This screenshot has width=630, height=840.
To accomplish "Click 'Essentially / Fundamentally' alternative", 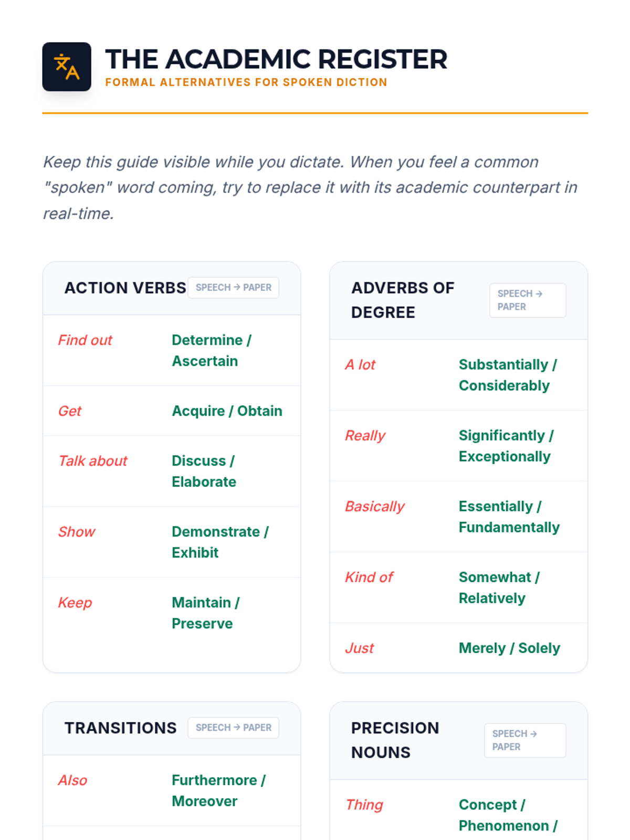I will pos(509,517).
